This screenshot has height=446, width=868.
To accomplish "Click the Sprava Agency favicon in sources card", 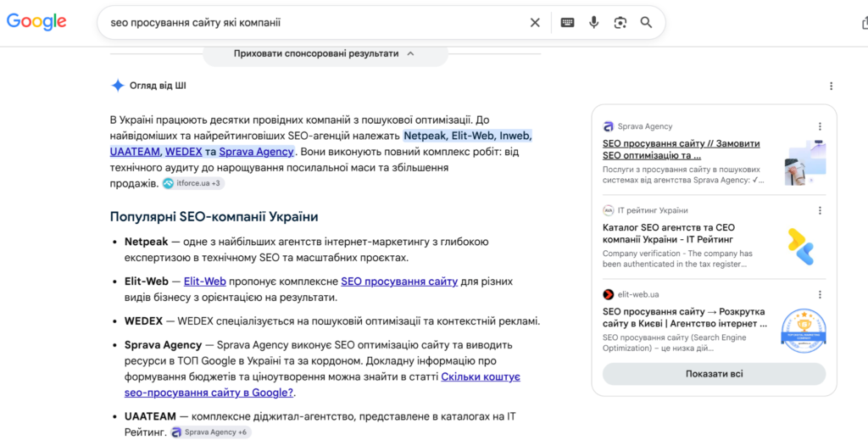I will pyautogui.click(x=608, y=126).
